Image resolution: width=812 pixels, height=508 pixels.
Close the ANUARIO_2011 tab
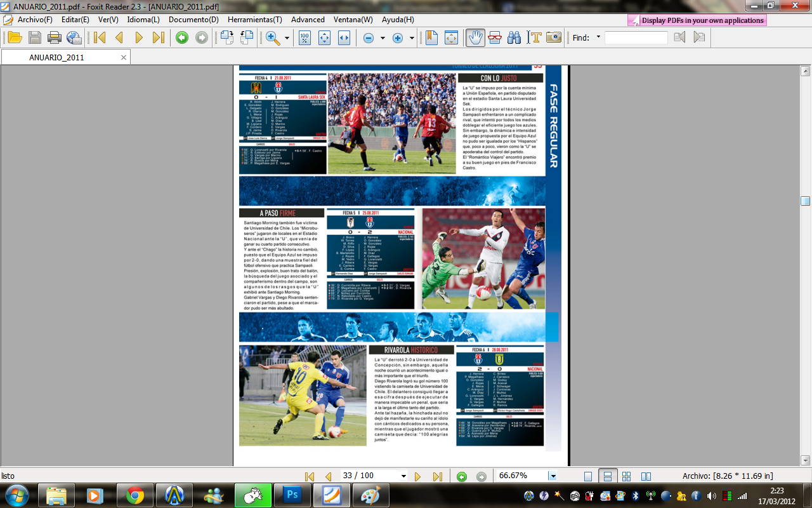pyautogui.click(x=124, y=57)
